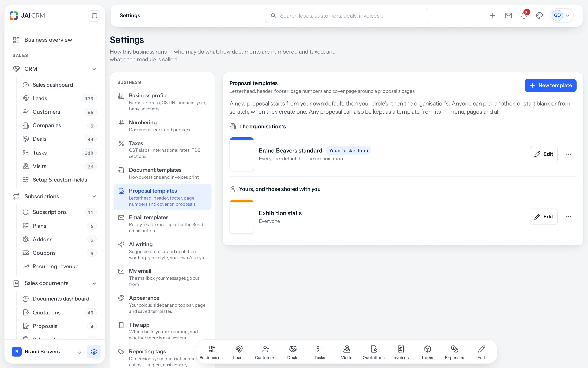The width and height of the screenshot is (588, 368).
Task: Collapse the Sales documents section chevron
Action: coord(94,283)
